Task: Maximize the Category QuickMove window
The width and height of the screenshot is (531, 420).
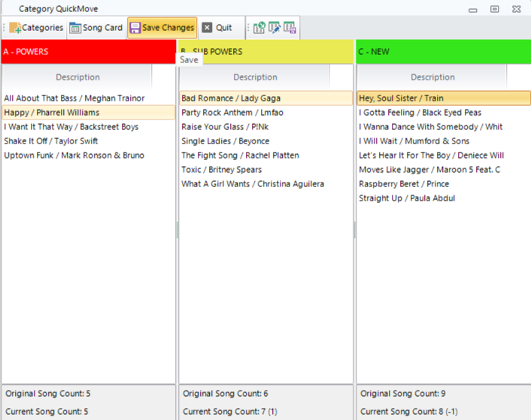Action: [x=494, y=9]
